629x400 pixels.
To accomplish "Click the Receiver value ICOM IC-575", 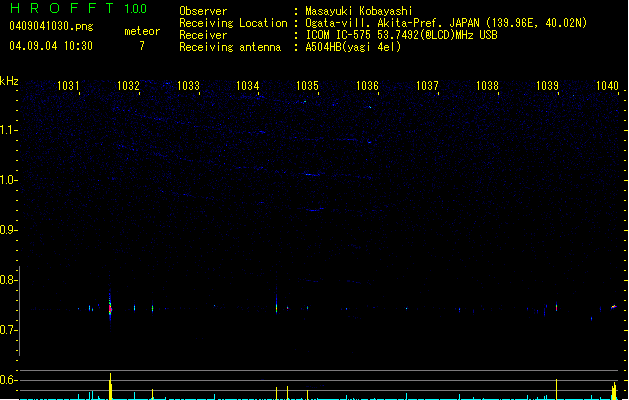I will (339, 35).
